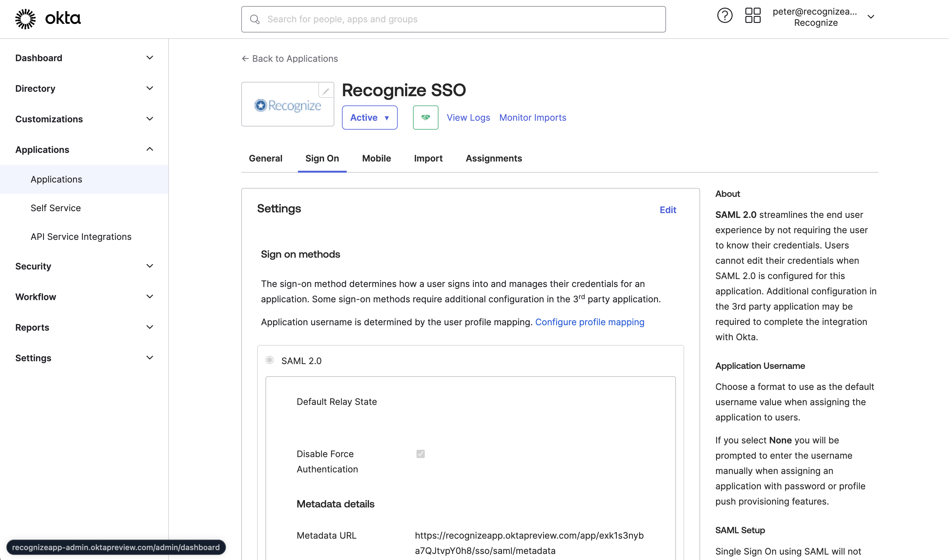Switch to the Assignments tab

(494, 158)
